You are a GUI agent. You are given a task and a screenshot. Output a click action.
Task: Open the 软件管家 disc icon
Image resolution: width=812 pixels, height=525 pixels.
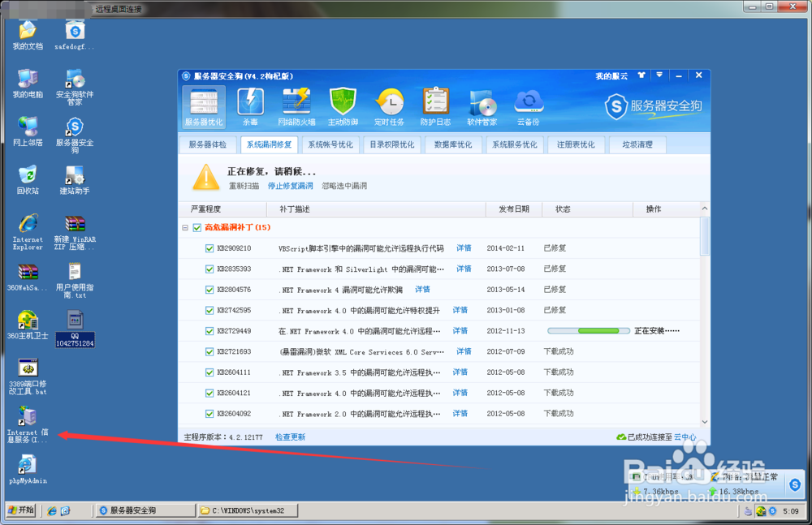482,106
